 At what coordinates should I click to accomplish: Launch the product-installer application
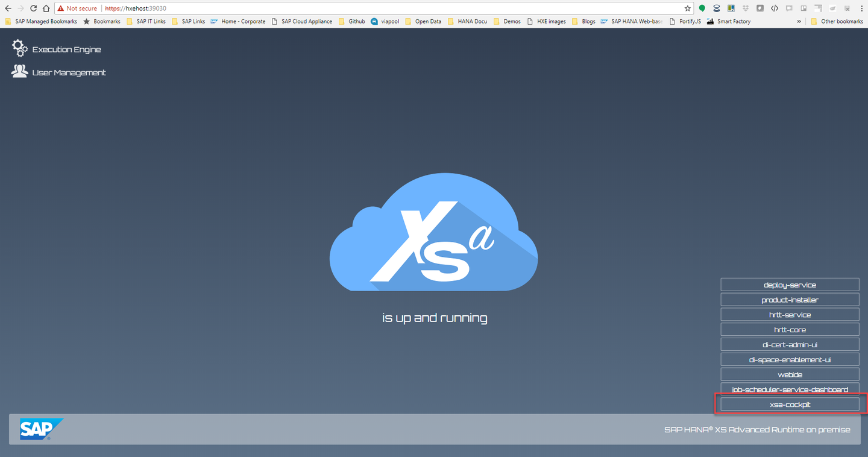coord(790,300)
